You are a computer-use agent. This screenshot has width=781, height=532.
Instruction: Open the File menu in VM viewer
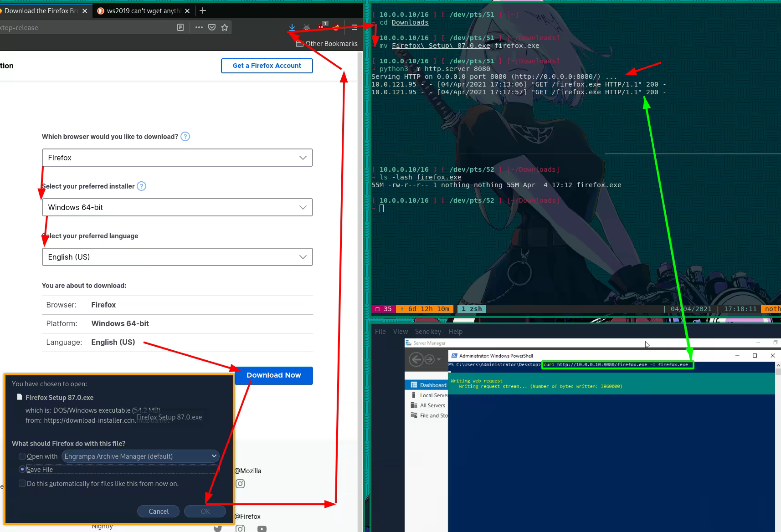click(380, 332)
